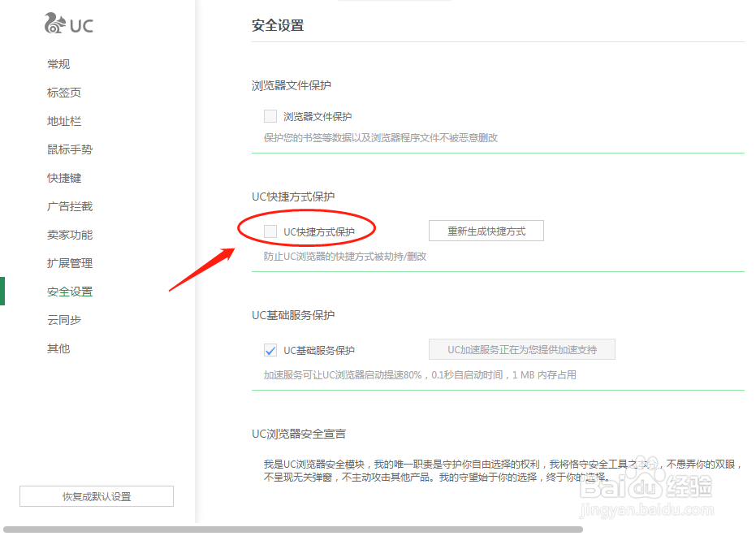The width and height of the screenshot is (756, 536).
Task: Open the 常规 settings section
Action: pos(58,64)
